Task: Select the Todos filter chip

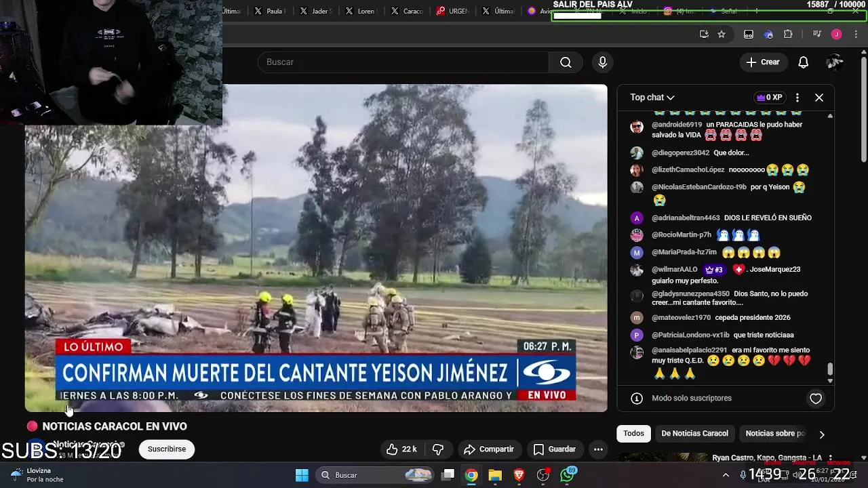Action: coord(633,434)
